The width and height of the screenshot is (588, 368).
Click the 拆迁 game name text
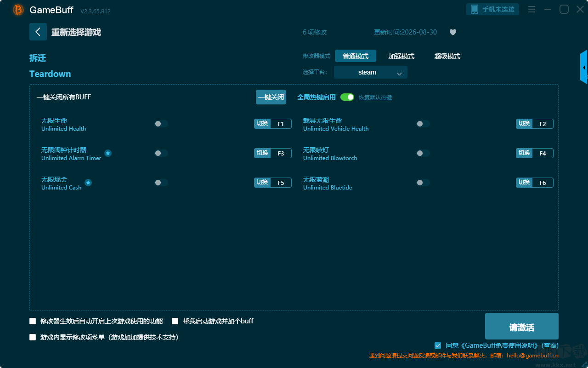pyautogui.click(x=38, y=58)
